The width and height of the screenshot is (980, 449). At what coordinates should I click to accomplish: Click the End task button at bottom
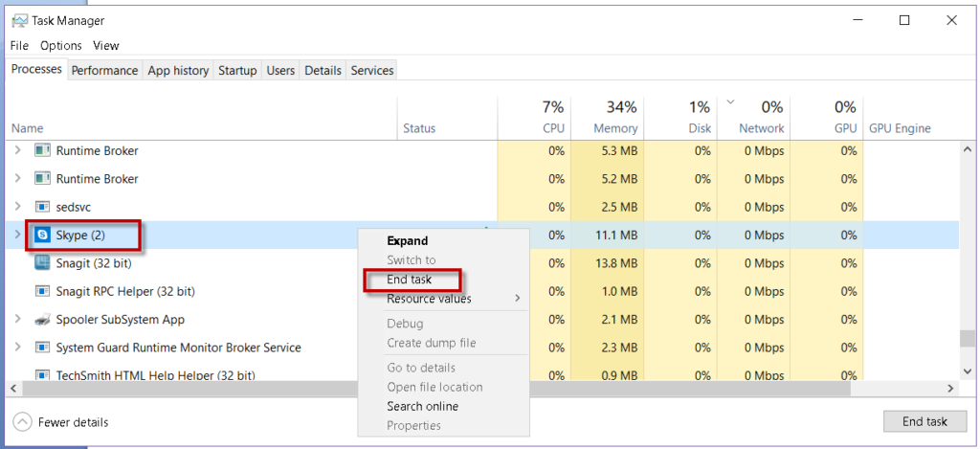(x=924, y=421)
